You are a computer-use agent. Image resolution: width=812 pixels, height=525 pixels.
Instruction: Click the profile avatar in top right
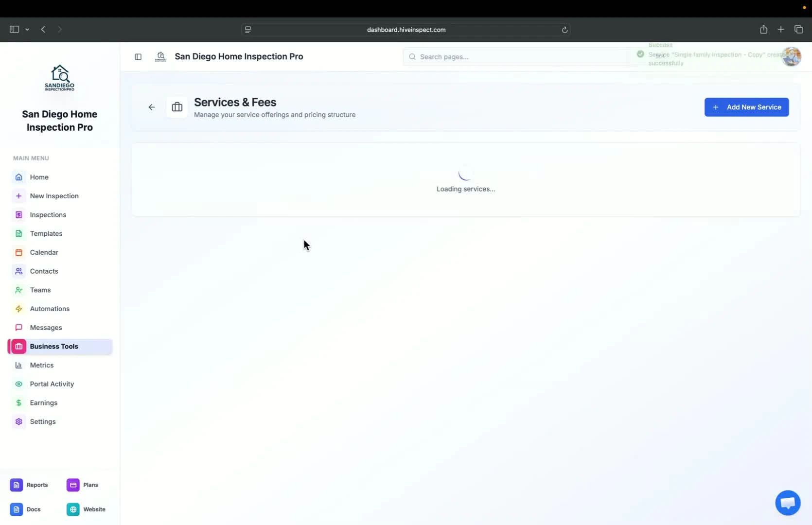(792, 56)
